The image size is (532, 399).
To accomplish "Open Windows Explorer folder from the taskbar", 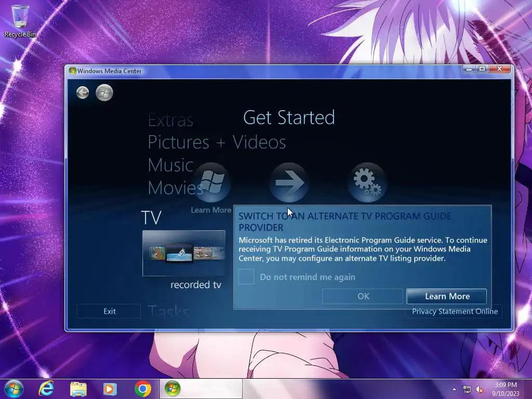I will point(78,389).
